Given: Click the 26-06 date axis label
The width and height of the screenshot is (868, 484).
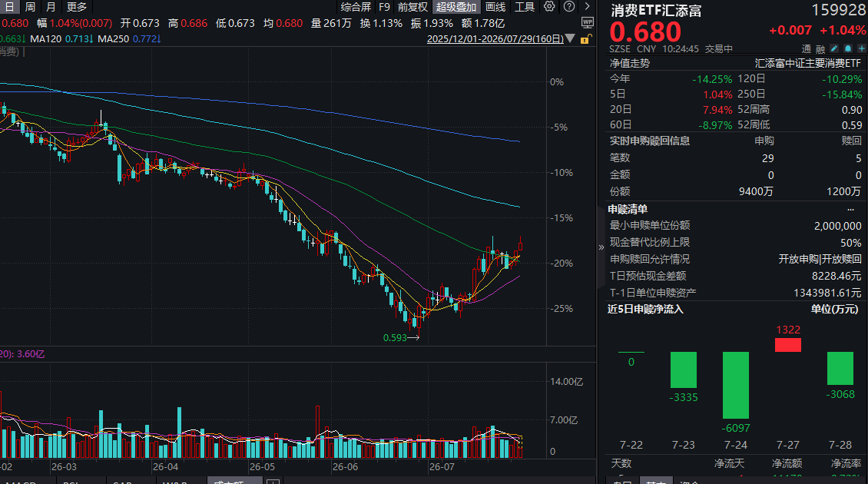Looking at the screenshot, I should 346,467.
